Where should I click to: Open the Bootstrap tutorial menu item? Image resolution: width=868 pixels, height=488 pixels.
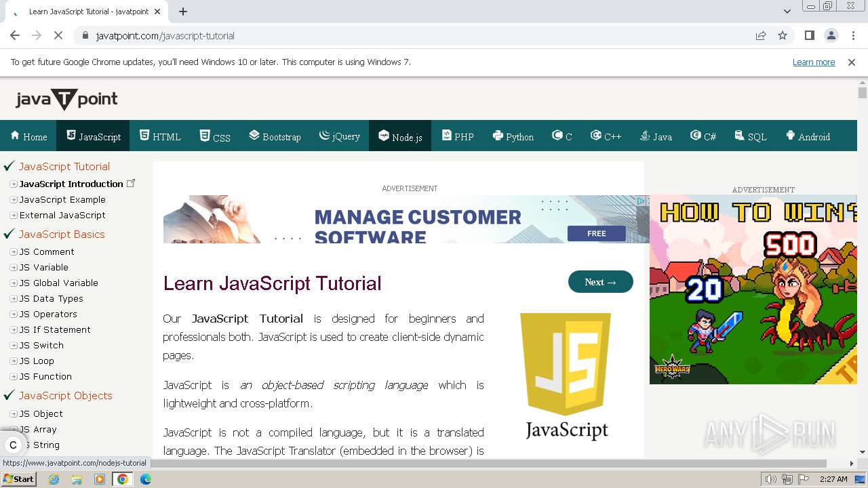tap(275, 136)
